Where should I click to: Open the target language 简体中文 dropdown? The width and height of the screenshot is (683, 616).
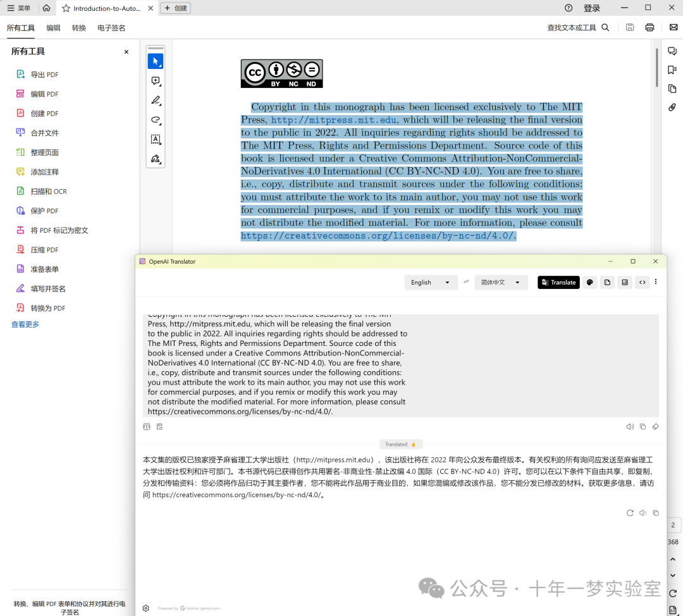(501, 282)
